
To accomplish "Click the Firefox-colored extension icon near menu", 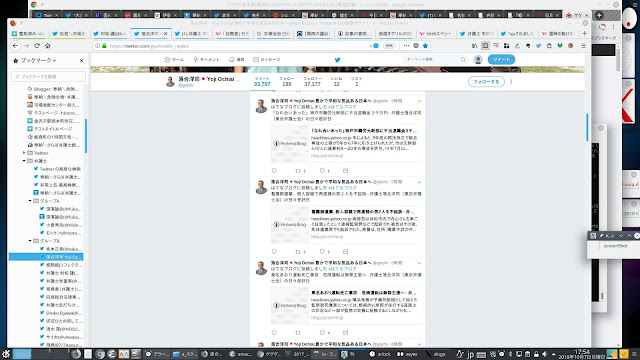I will coord(571,46).
